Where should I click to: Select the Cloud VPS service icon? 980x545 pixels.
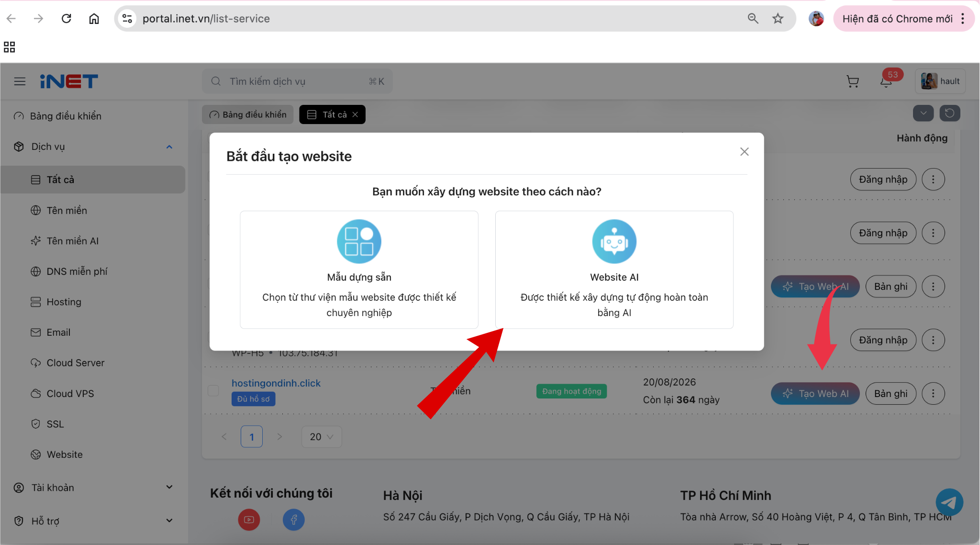tap(36, 393)
